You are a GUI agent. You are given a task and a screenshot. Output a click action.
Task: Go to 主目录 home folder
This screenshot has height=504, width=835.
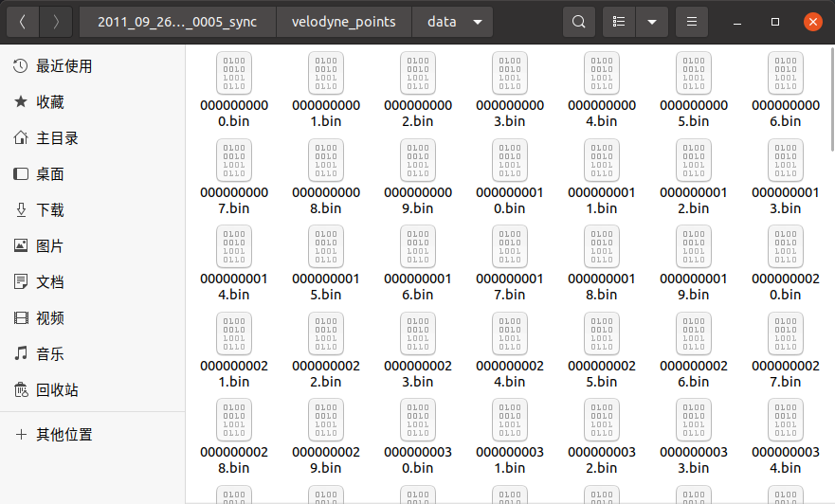pos(93,137)
